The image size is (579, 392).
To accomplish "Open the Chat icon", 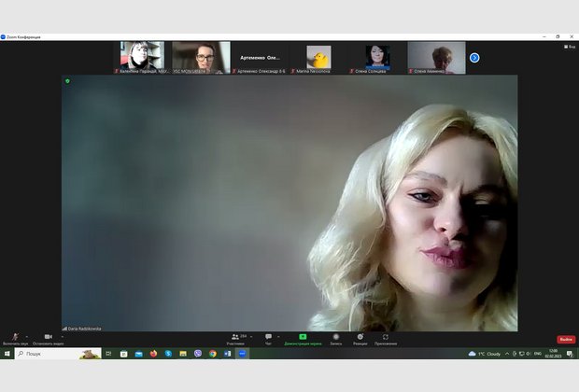I will click(x=268, y=337).
